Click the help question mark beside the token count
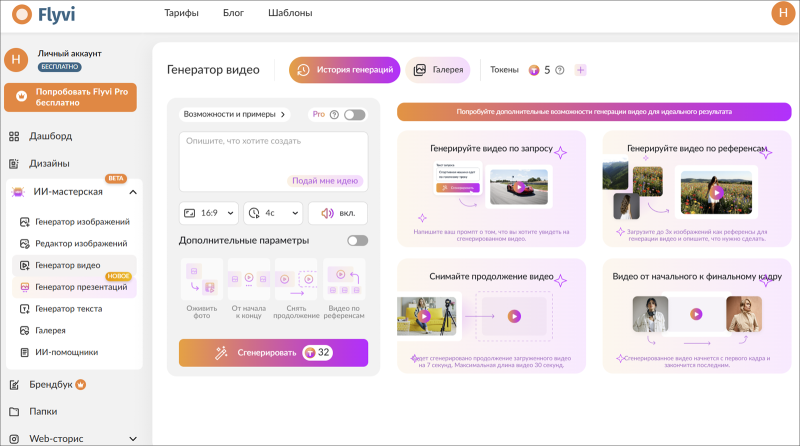This screenshot has height=446, width=800. (x=560, y=70)
